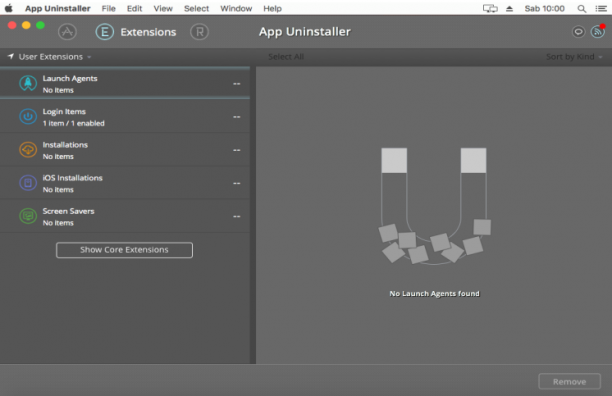Select the Installations download icon

[x=28, y=150]
